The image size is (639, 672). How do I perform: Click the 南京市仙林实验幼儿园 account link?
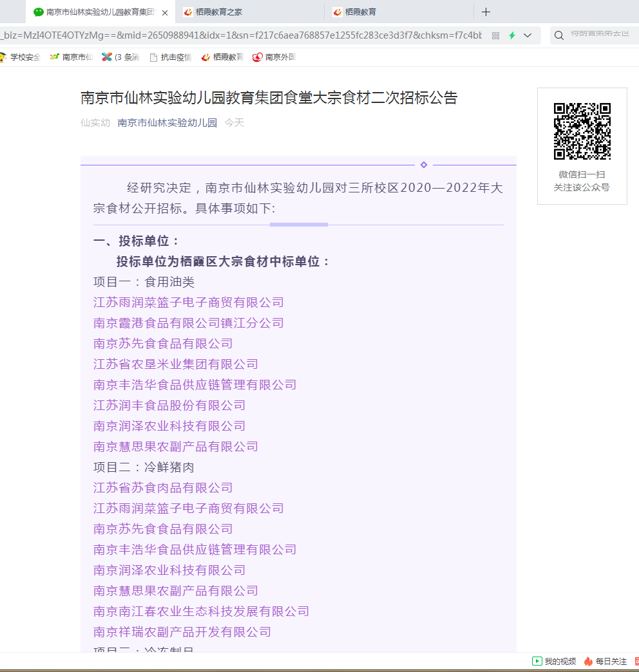[x=167, y=123]
